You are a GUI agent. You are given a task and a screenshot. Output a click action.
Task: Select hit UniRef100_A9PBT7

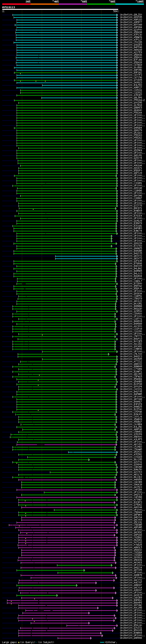(131, 22)
